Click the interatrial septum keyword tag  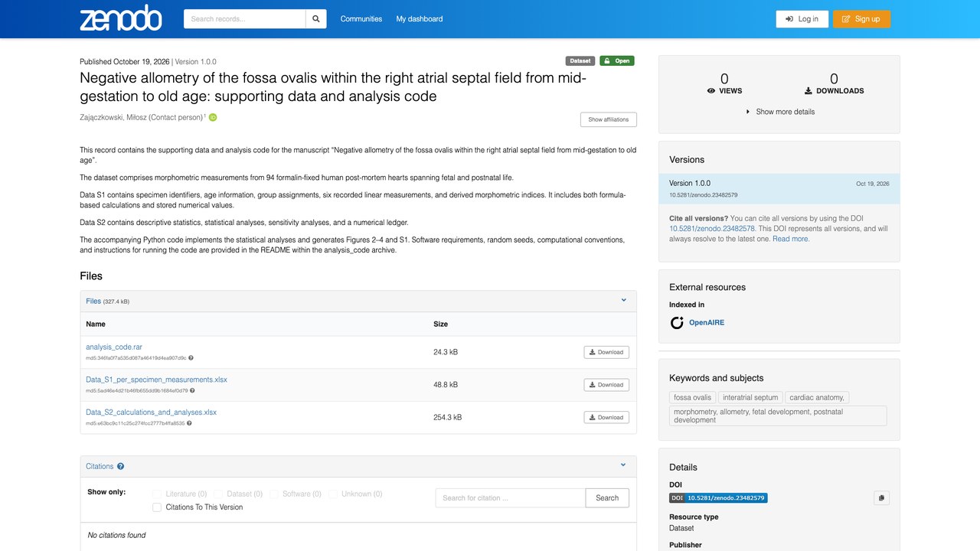pyautogui.click(x=751, y=397)
